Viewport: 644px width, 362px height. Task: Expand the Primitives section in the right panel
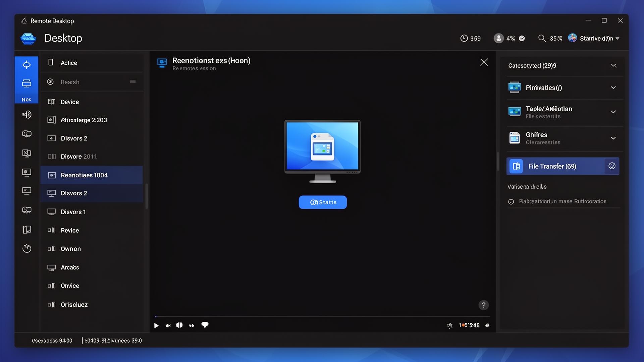tap(614, 87)
